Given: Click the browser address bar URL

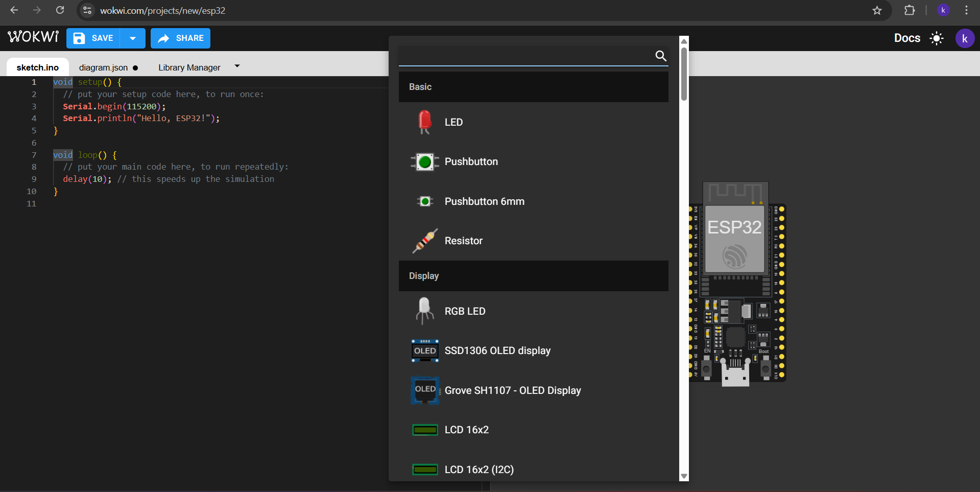Looking at the screenshot, I should point(162,11).
